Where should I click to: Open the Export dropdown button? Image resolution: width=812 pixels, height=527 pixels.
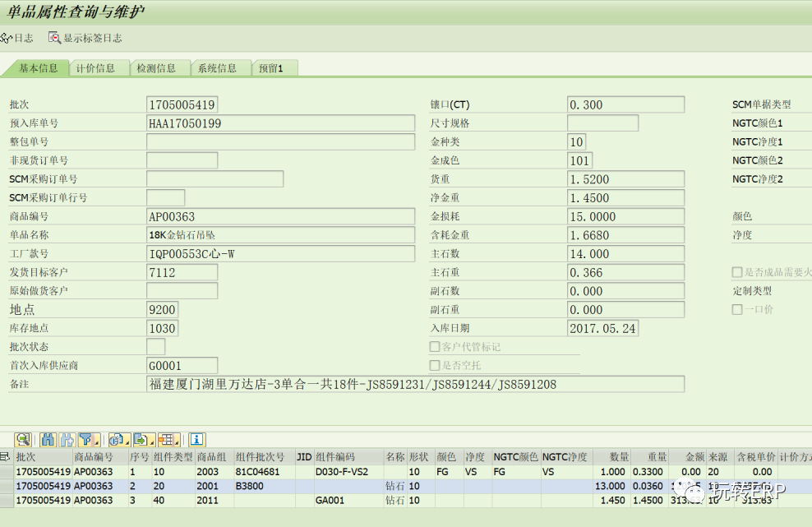pos(144,439)
